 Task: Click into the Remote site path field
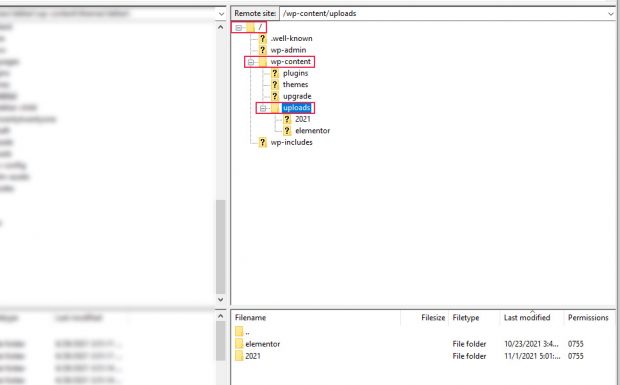(443, 13)
